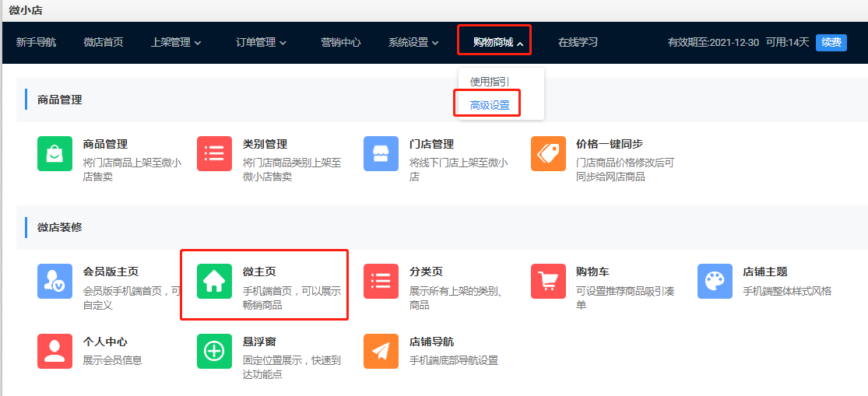Viewport: 868px width, 396px height.
Task: Click description 可设置推荐商品吸引凑单
Action: tap(626, 298)
